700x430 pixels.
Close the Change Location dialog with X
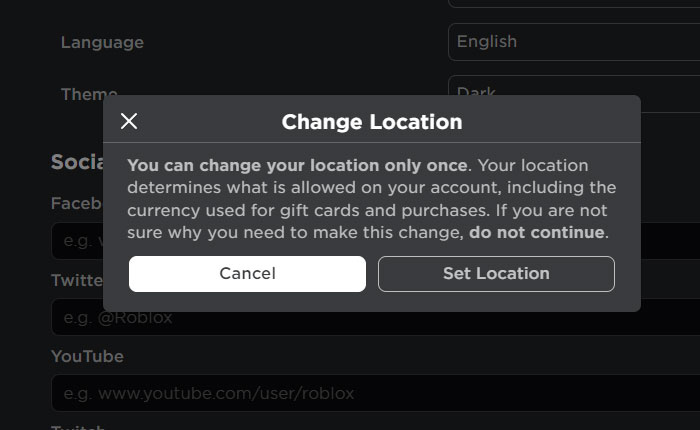[129, 122]
